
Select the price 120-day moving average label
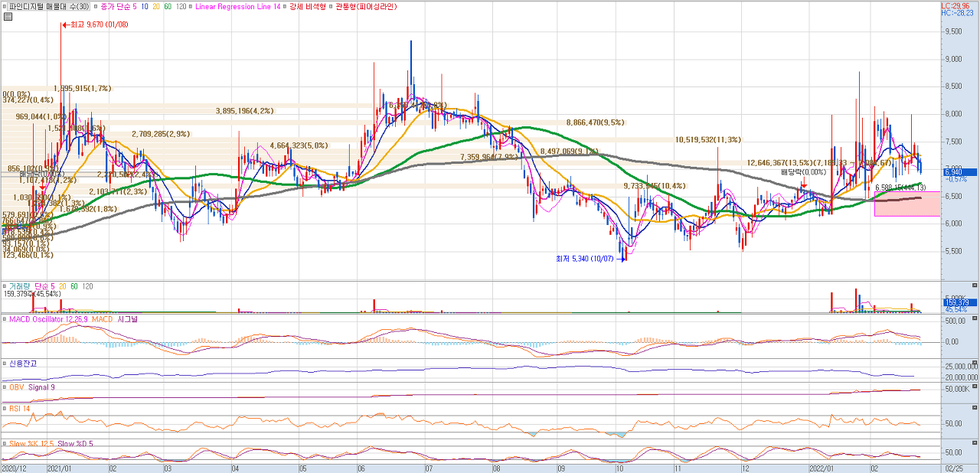(x=181, y=6)
